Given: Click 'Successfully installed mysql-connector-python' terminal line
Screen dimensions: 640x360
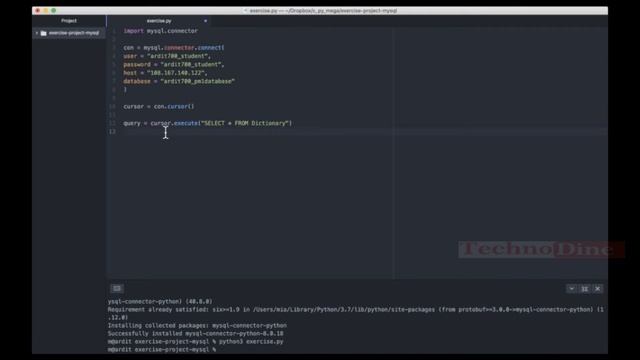Looking at the screenshot, I should point(196,333).
